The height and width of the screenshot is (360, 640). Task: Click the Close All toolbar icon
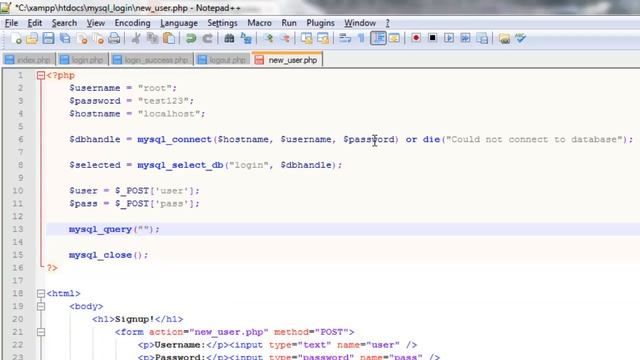coord(98,38)
